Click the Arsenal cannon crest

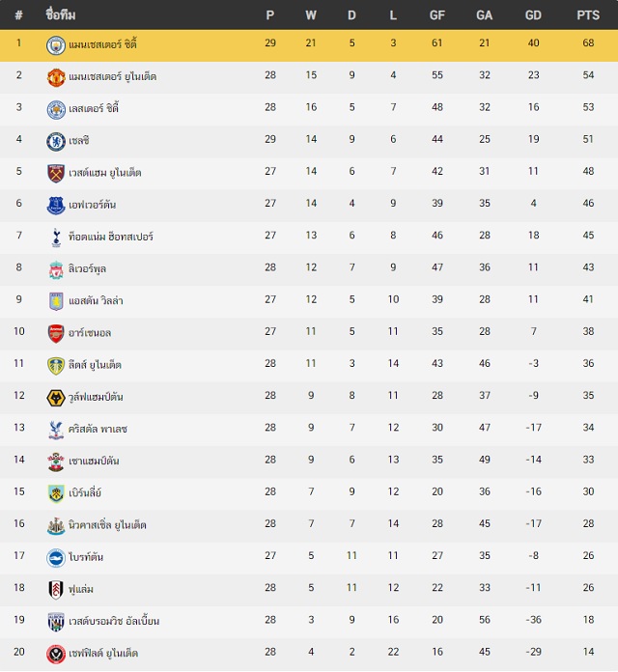click(x=56, y=333)
